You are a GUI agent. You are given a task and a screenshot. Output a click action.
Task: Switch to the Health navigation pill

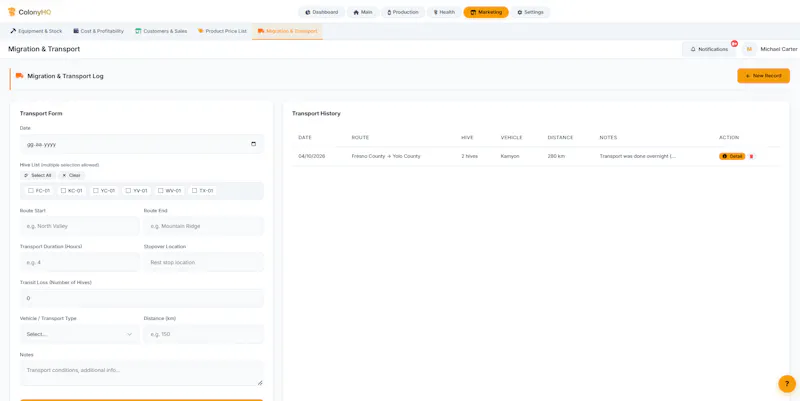[444, 12]
